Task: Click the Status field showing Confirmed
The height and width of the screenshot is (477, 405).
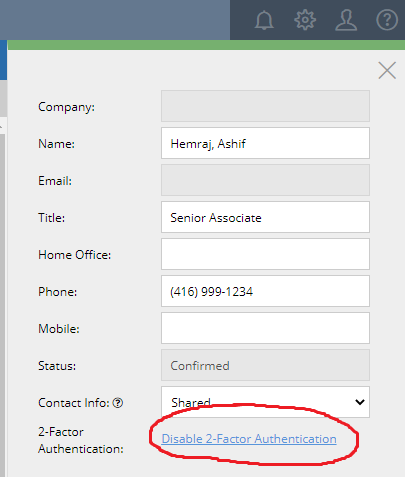Action: point(265,365)
